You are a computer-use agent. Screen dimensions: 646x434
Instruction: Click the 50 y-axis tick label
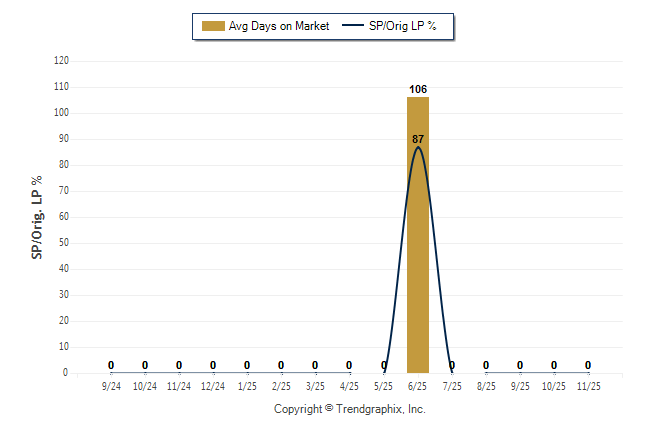pyautogui.click(x=64, y=243)
